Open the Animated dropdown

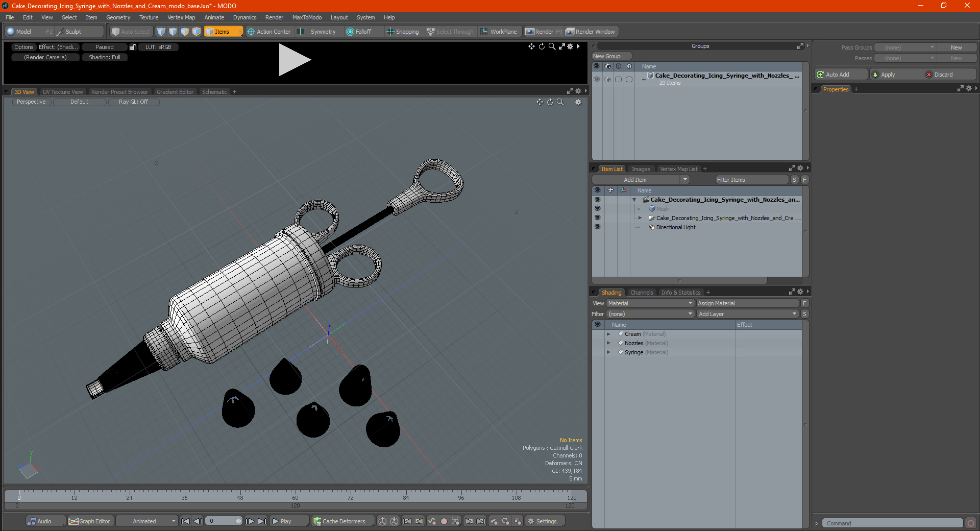click(146, 521)
